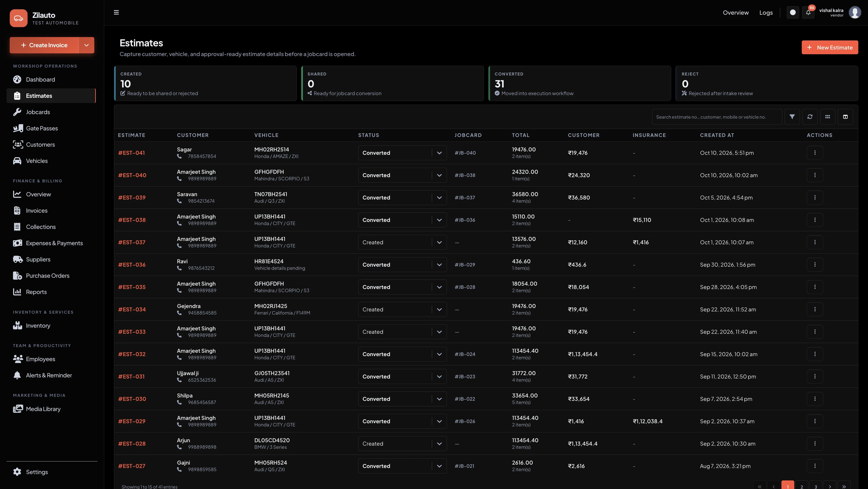Open Alerts & Reminder page
Viewport: 868px width, 489px height.
pyautogui.click(x=51, y=375)
